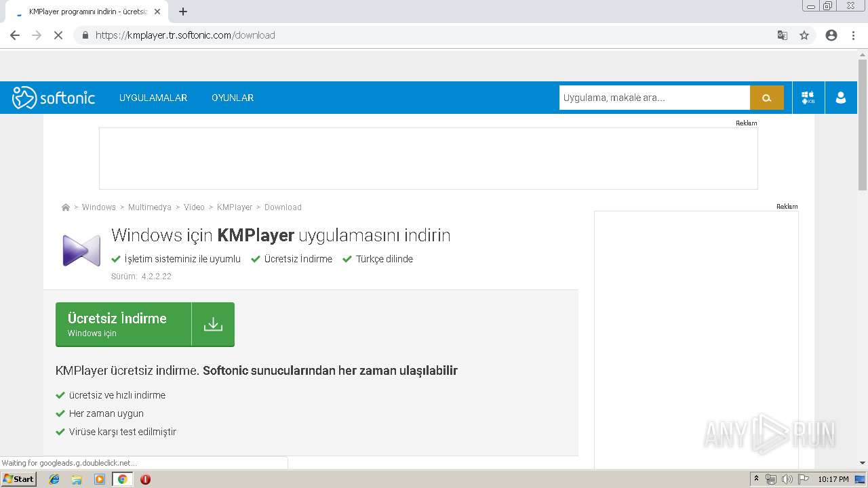
Task: Click the scrollbar down arrow
Action: coord(863,464)
